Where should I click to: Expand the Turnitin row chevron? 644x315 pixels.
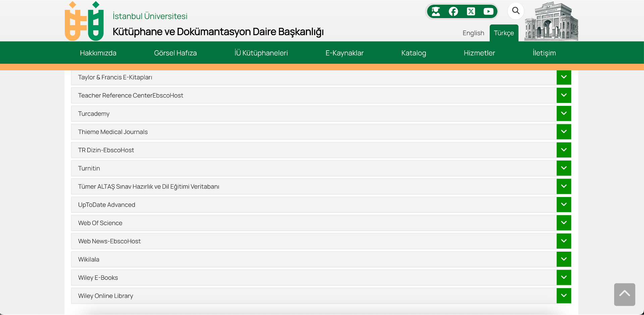tap(564, 168)
